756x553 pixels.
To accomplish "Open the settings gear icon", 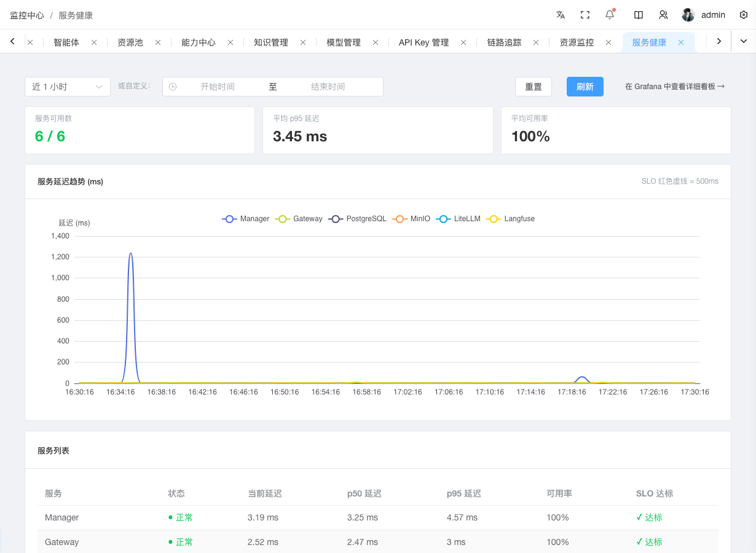I will (744, 15).
